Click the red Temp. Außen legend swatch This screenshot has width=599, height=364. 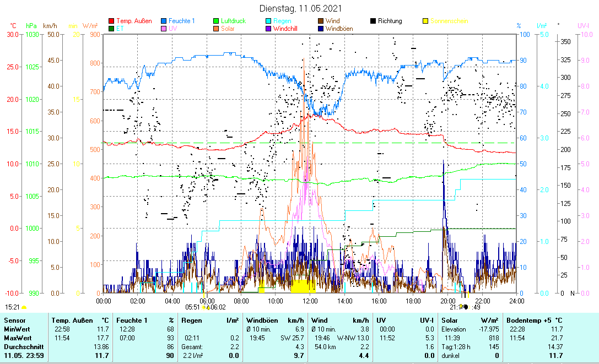tap(112, 21)
